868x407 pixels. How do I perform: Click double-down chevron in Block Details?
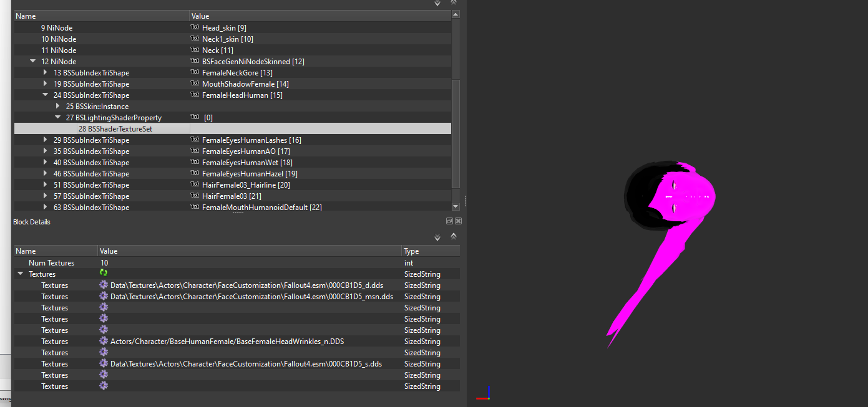tap(437, 237)
